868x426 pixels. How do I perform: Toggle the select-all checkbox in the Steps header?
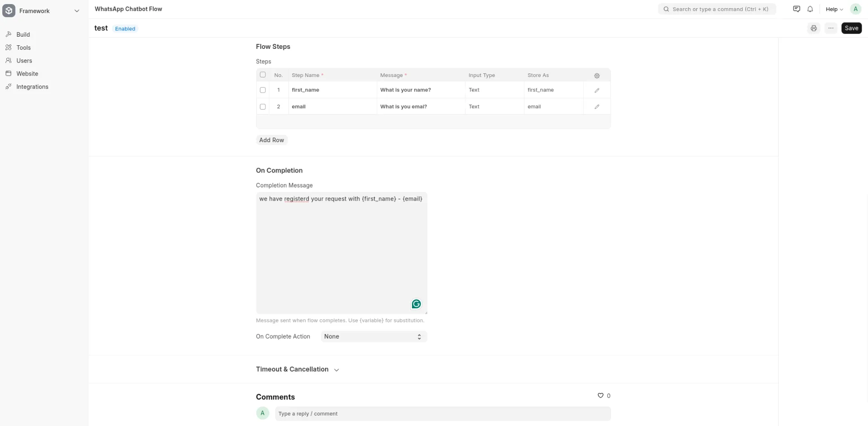click(x=263, y=75)
